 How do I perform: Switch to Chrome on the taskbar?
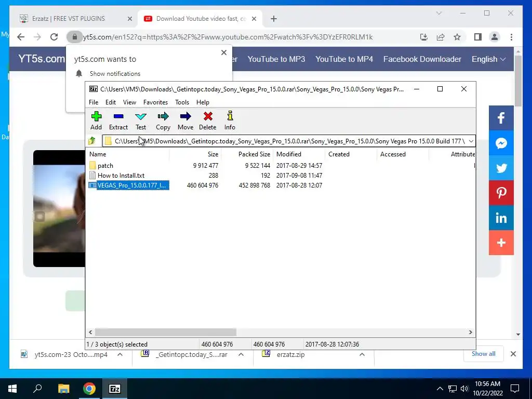click(x=89, y=389)
